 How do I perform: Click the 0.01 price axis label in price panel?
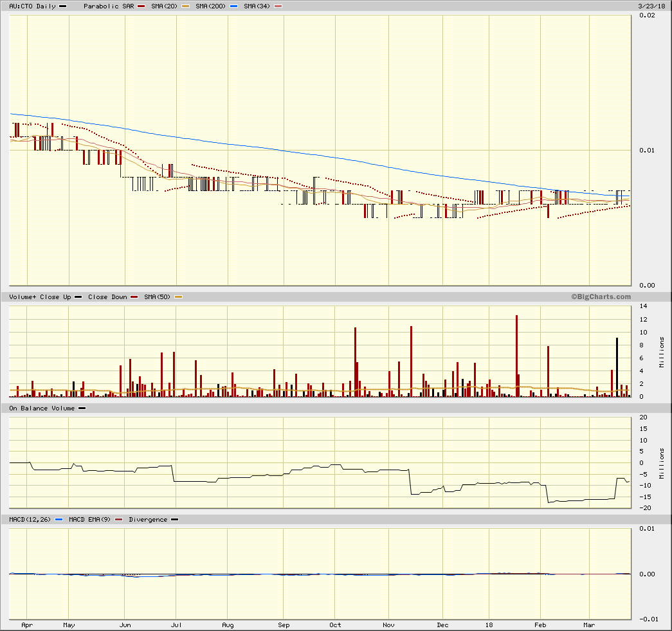click(647, 150)
